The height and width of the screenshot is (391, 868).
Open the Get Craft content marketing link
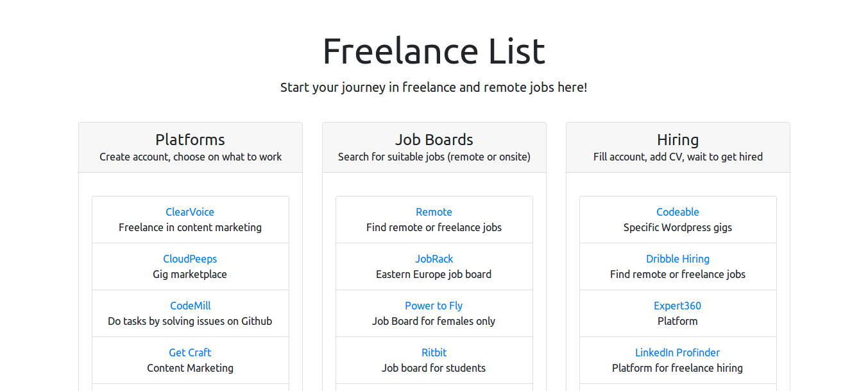(190, 352)
